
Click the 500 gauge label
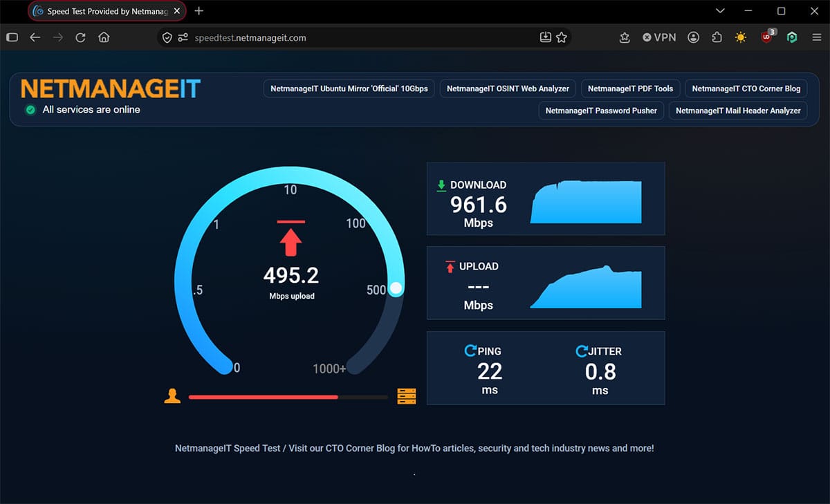[x=376, y=290]
